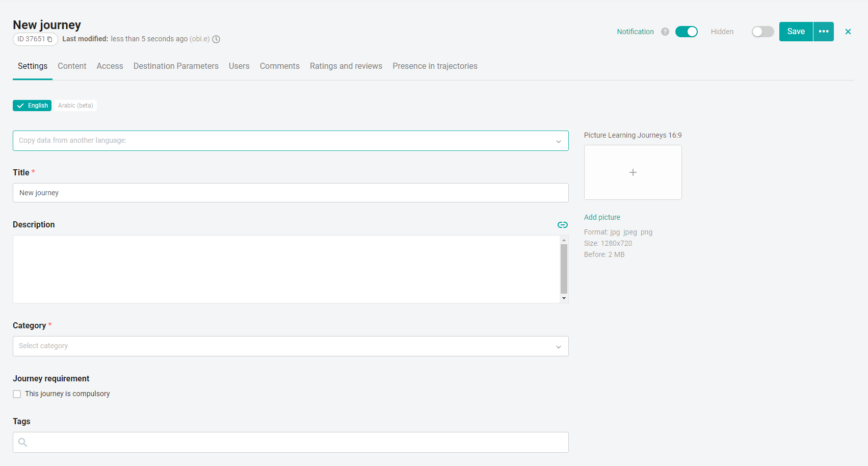
Task: Focus the Tags search field
Action: (291, 443)
